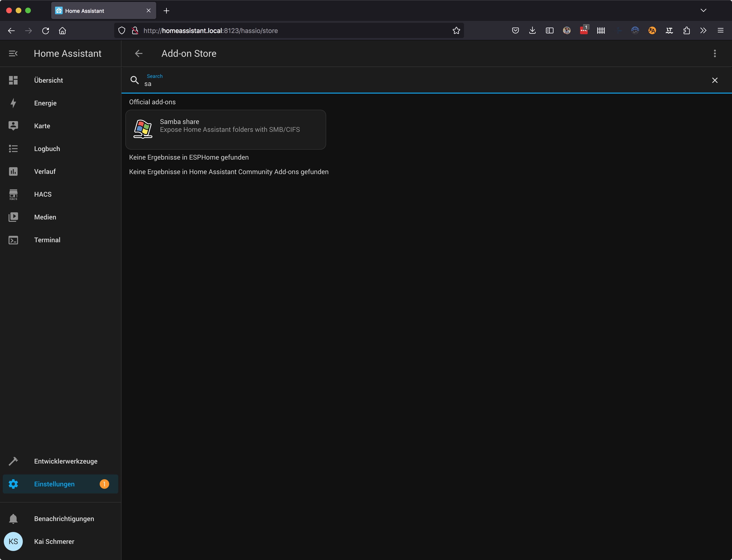Open the Logbuch page

coord(47,149)
